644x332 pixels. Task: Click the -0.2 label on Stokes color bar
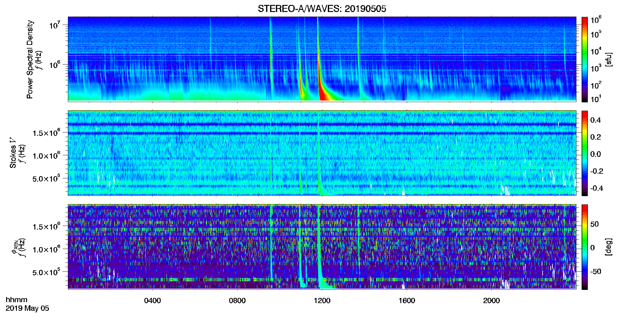click(x=597, y=171)
